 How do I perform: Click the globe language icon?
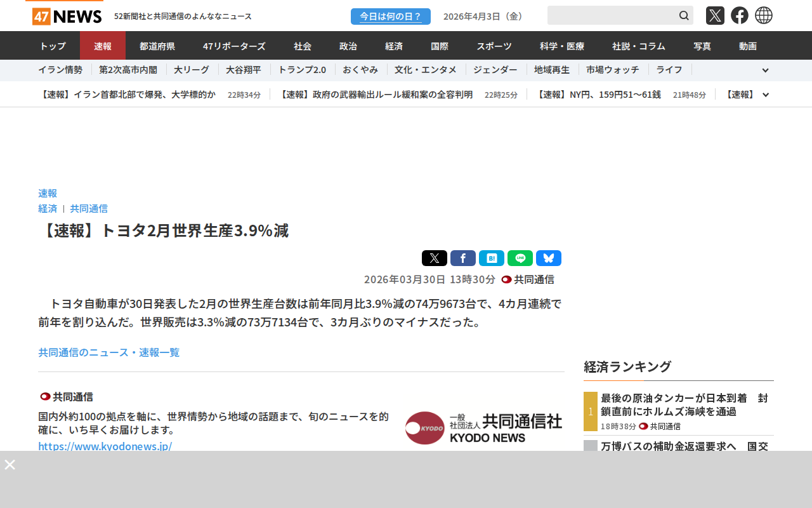click(764, 15)
